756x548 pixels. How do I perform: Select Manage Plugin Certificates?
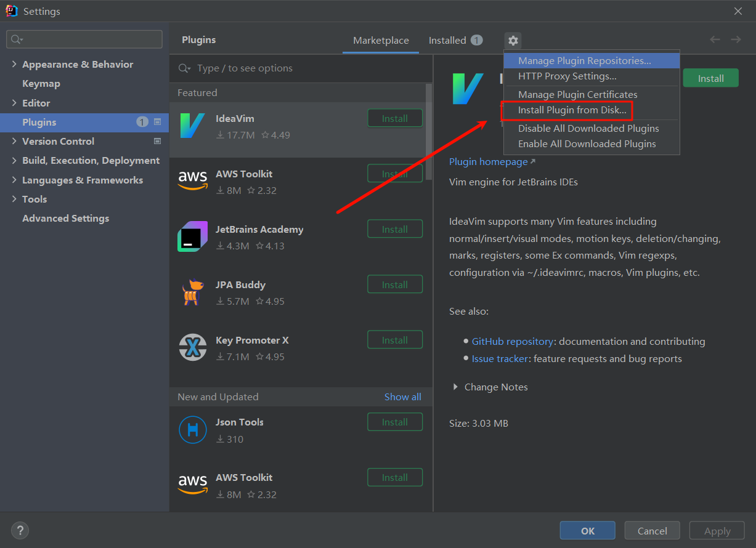[591, 94]
